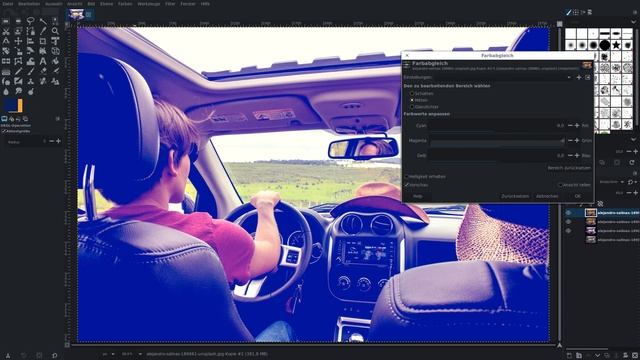
Task: Select the Dodge/Burn tool
Action: coord(30,92)
